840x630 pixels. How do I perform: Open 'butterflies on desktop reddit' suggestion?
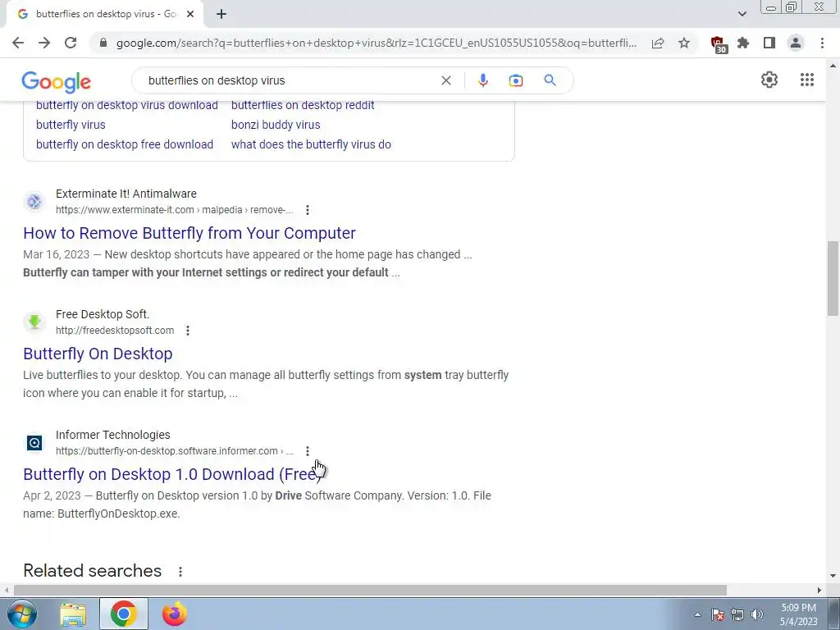coord(303,106)
